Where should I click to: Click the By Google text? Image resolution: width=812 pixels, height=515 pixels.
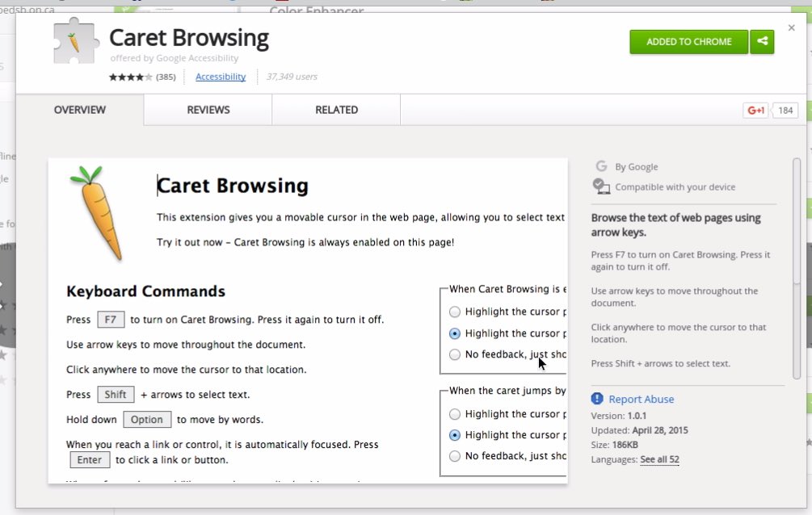click(x=637, y=166)
